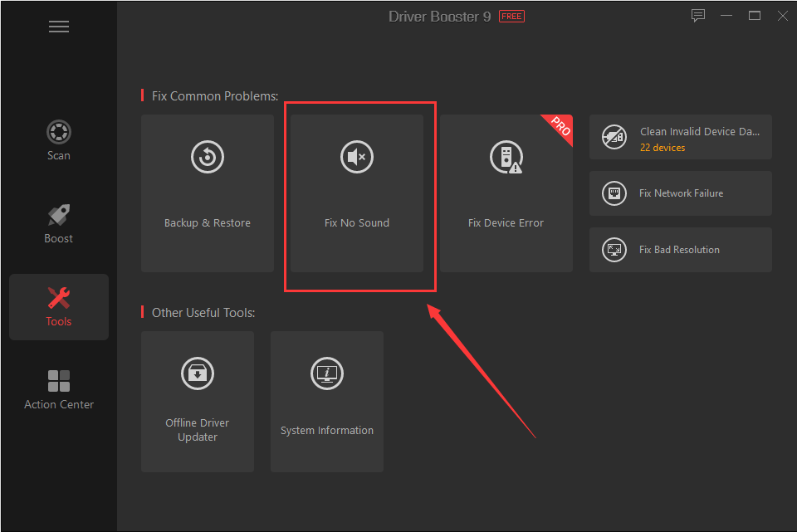Click the Fix Bad Resolution icon
Image resolution: width=797 pixels, height=532 pixels.
pyautogui.click(x=614, y=250)
